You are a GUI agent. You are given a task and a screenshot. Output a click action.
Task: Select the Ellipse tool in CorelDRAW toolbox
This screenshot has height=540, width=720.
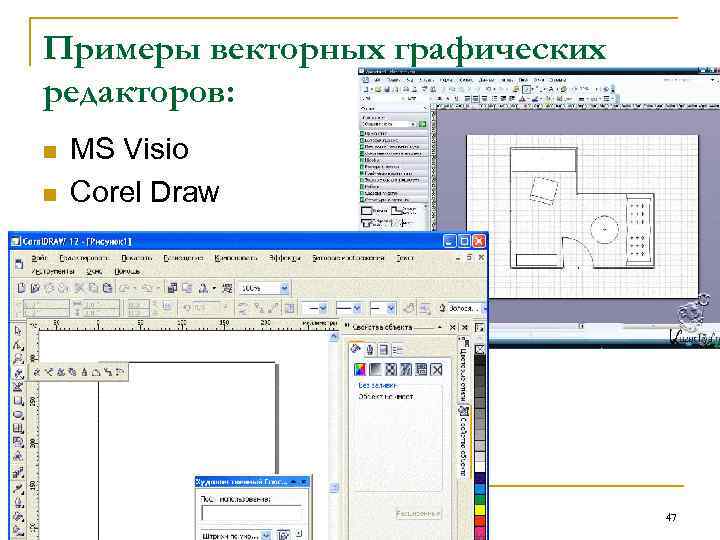tap(18, 415)
